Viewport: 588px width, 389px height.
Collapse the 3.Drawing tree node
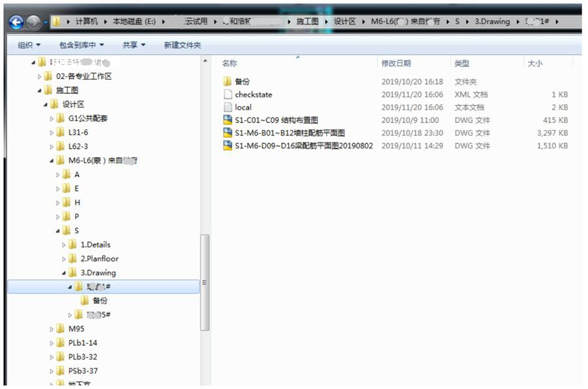point(64,273)
